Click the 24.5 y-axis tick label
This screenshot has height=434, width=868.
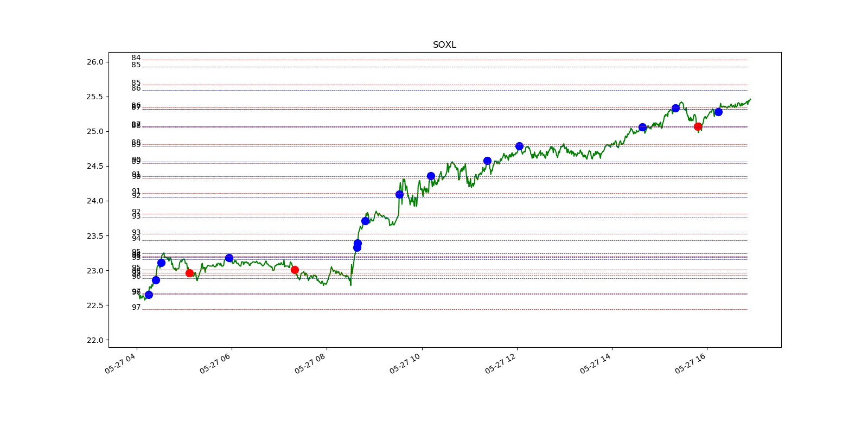point(94,166)
